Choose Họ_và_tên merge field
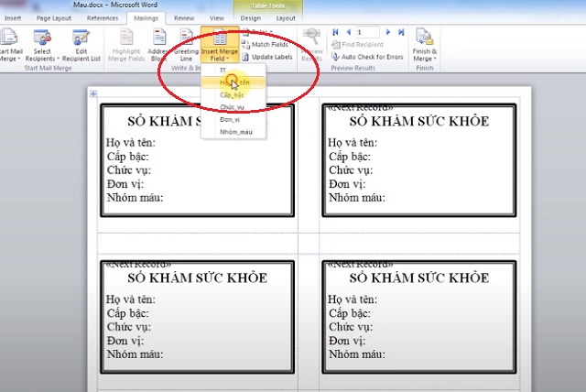This screenshot has height=392, width=586. [x=233, y=82]
